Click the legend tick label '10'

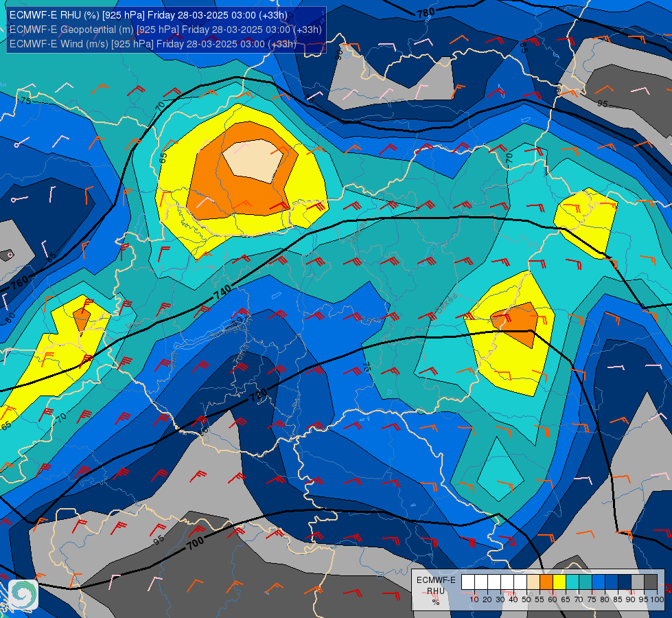(x=474, y=599)
